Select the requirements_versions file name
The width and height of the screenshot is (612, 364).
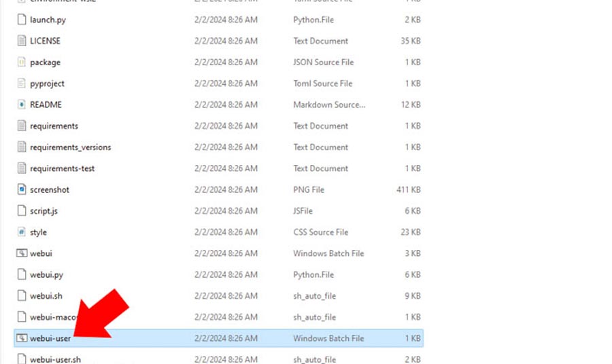70,147
